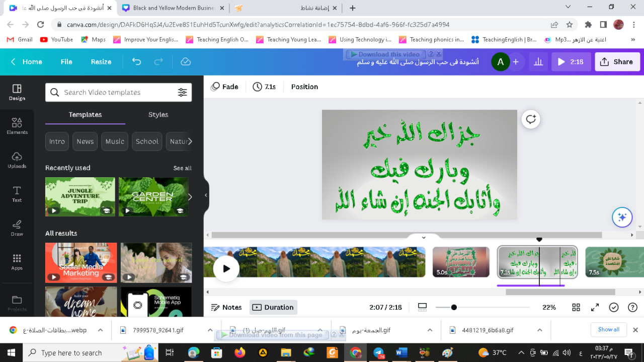The image size is (644, 362).
Task: Enter fullscreen with the expand icon
Action: coord(595,307)
